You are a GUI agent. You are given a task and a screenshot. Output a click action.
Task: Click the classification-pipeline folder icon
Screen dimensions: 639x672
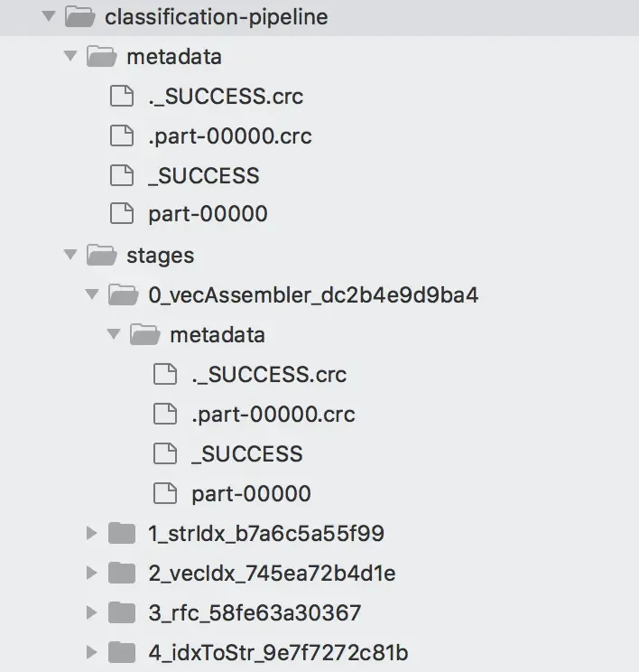79,17
